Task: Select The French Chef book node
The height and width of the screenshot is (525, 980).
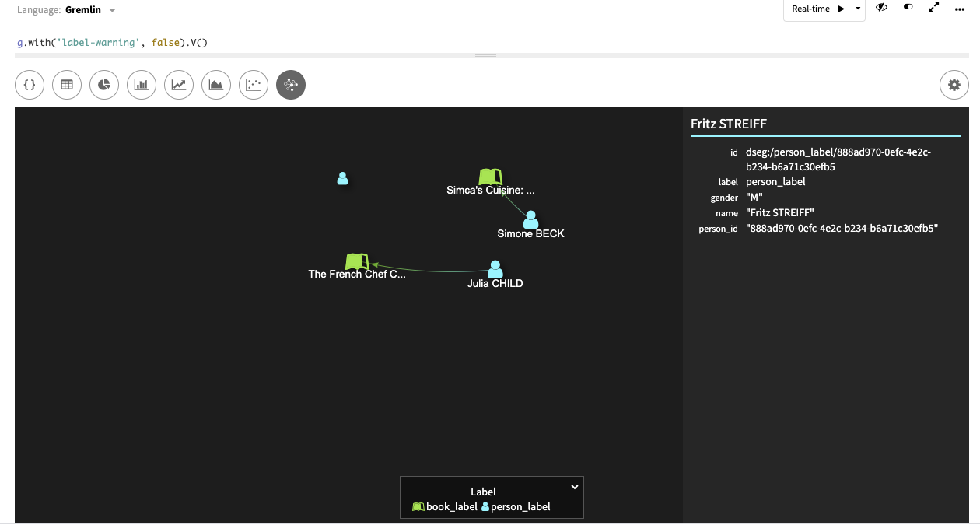Action: pos(356,261)
